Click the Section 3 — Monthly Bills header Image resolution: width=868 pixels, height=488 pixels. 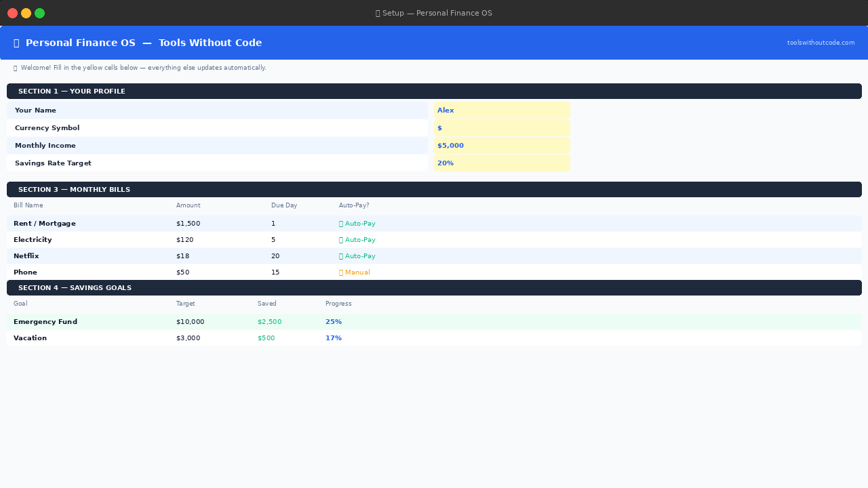coord(434,190)
